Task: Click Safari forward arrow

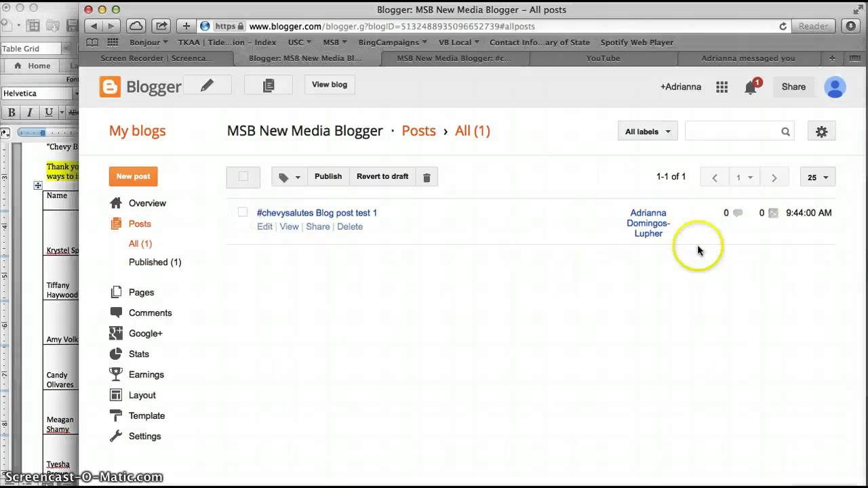Action: click(x=111, y=26)
